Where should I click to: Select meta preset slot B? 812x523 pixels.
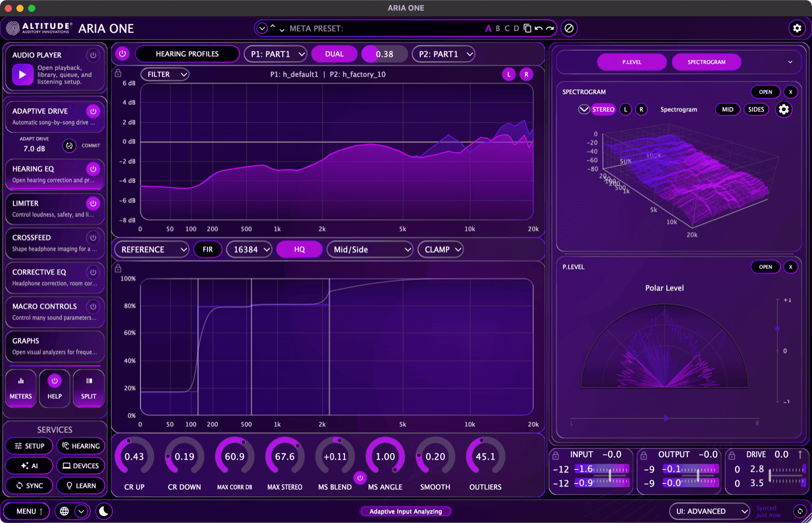pyautogui.click(x=498, y=28)
